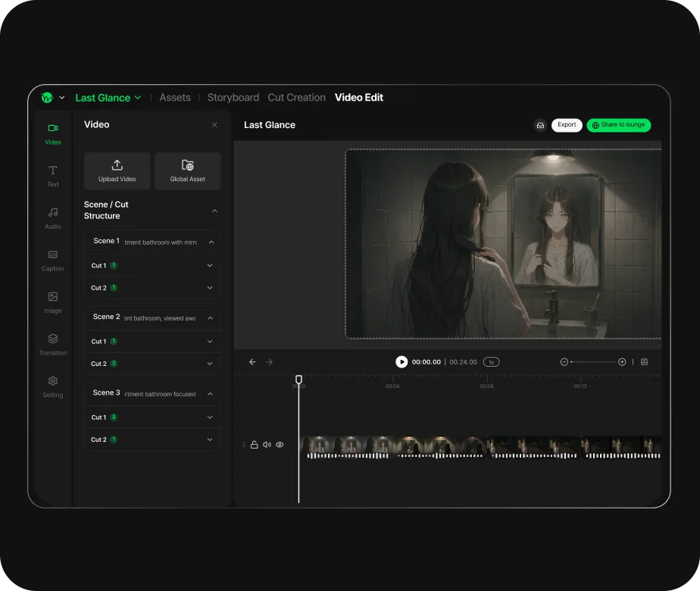Screen dimensions: 700x591
Task: Open the Text tool panel
Action: [53, 177]
